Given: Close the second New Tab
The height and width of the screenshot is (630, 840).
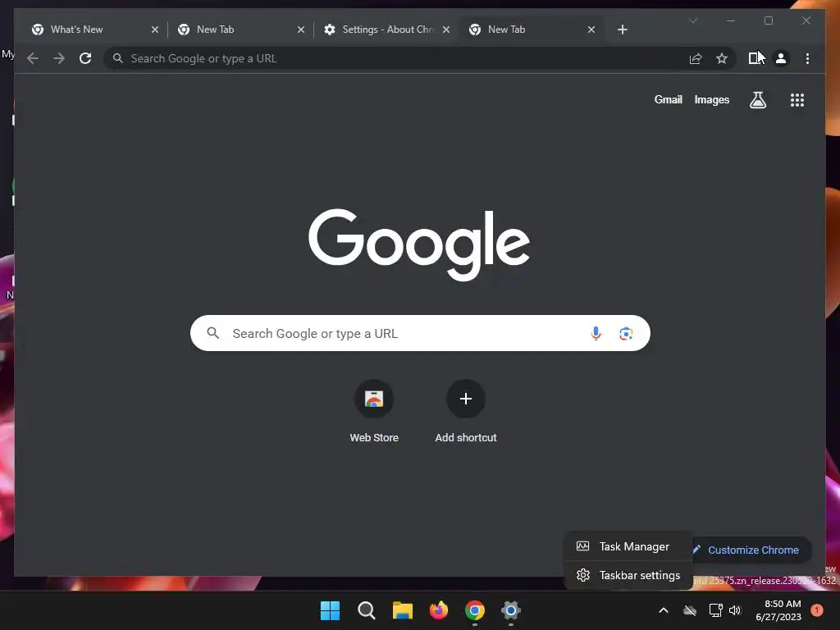Looking at the screenshot, I should (x=300, y=30).
